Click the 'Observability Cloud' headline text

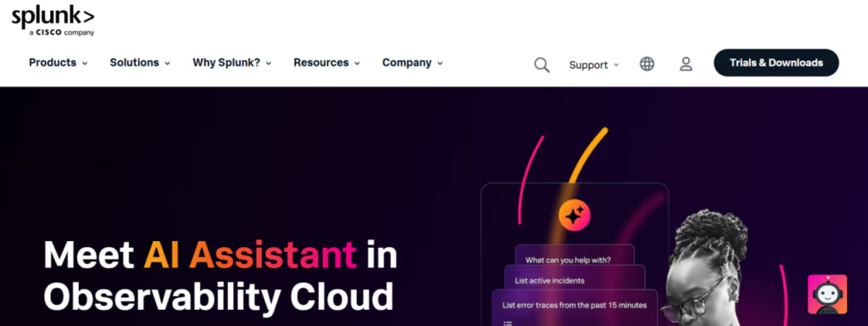(219, 297)
